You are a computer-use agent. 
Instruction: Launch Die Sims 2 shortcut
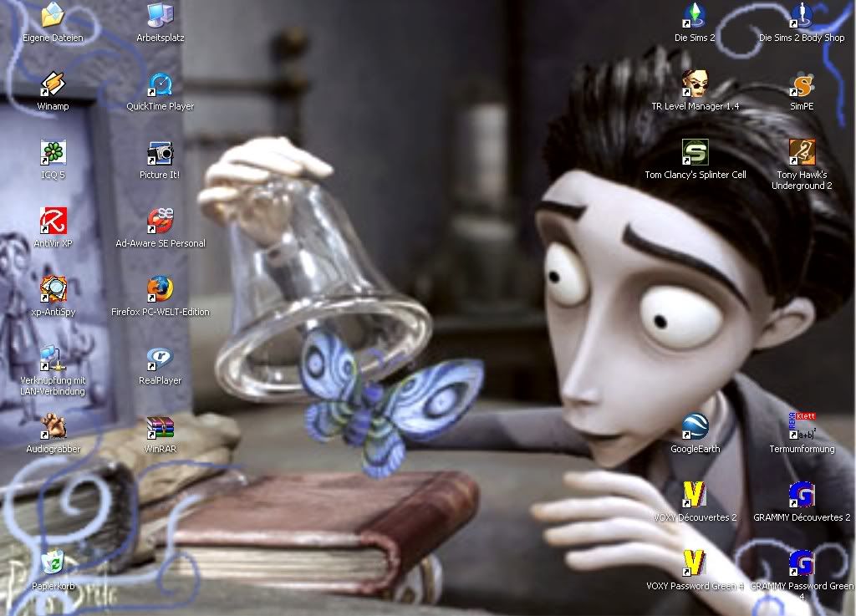coord(695,15)
